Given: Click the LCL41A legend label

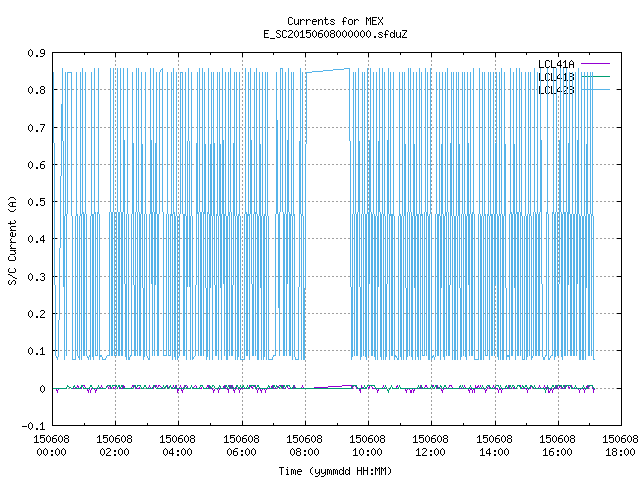Looking at the screenshot, I should coord(556,64).
